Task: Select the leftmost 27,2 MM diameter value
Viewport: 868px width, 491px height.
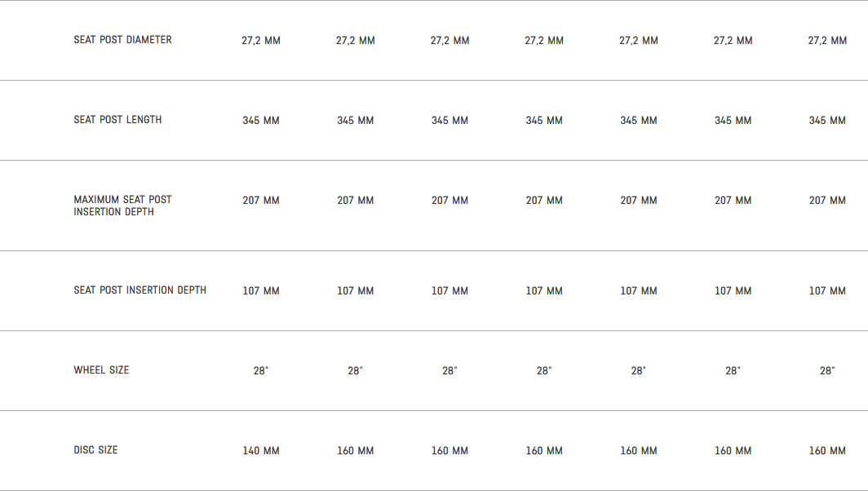Action: coord(261,41)
